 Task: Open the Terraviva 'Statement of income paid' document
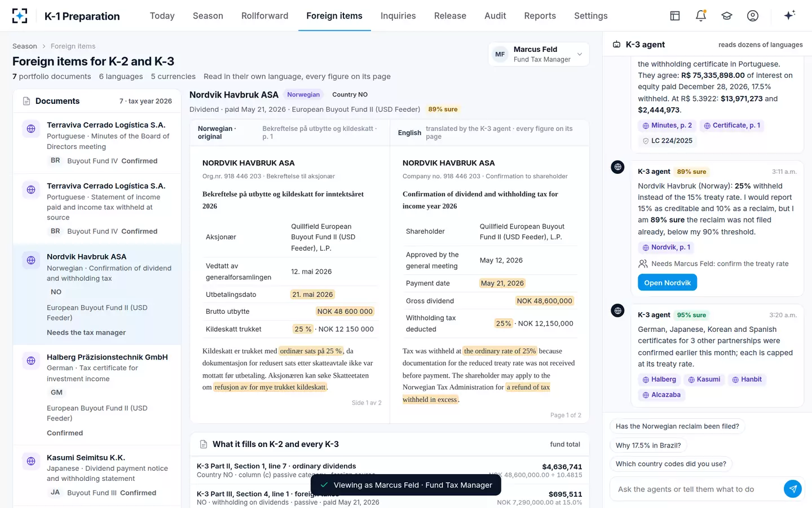click(x=97, y=208)
